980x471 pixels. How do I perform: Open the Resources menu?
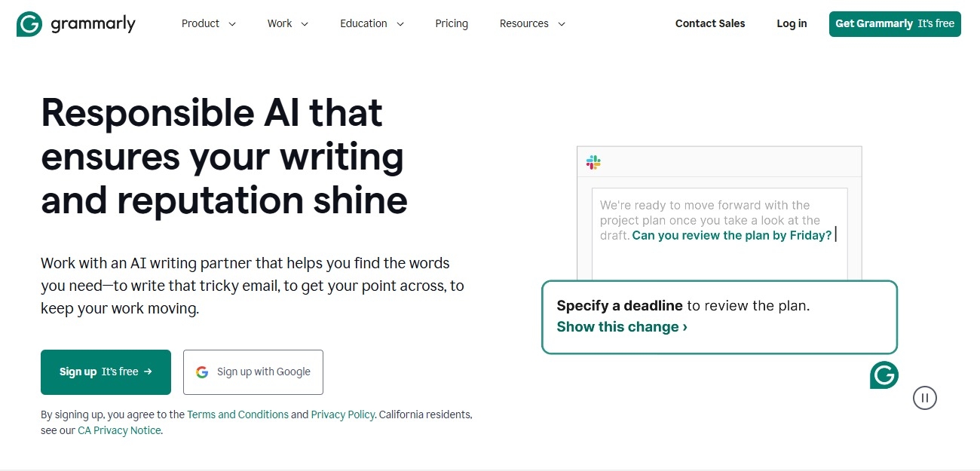point(532,23)
